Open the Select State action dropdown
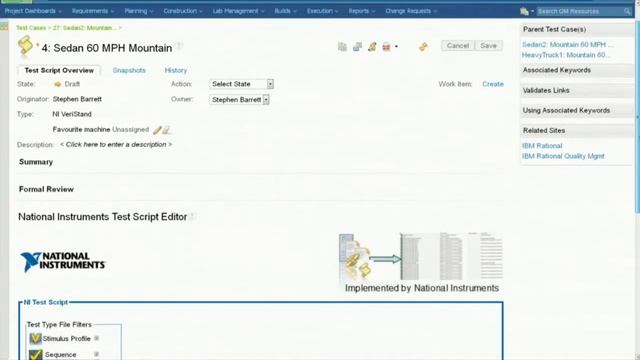The height and width of the screenshot is (360, 640). click(241, 84)
